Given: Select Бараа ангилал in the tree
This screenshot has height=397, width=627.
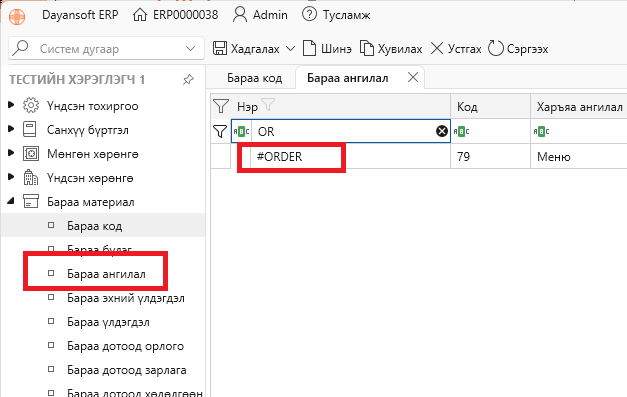Looking at the screenshot, I should [x=106, y=274].
